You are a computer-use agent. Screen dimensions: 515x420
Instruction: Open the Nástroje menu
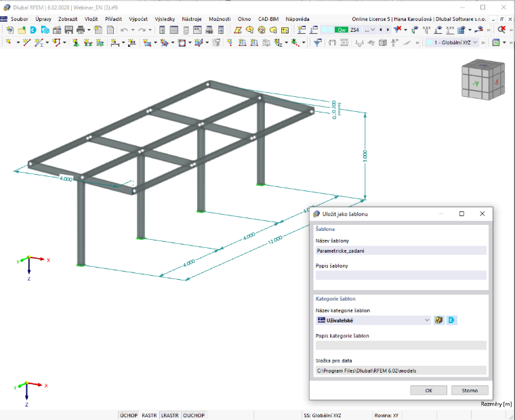(192, 19)
